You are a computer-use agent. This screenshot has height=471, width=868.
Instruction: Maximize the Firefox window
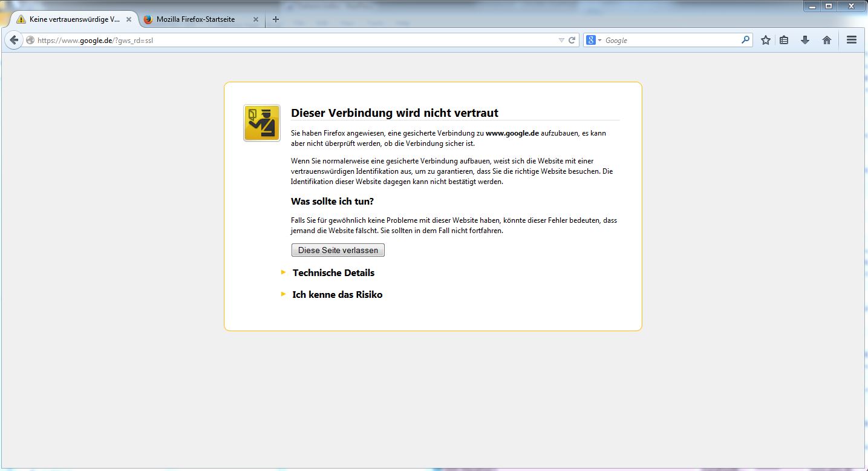point(828,6)
